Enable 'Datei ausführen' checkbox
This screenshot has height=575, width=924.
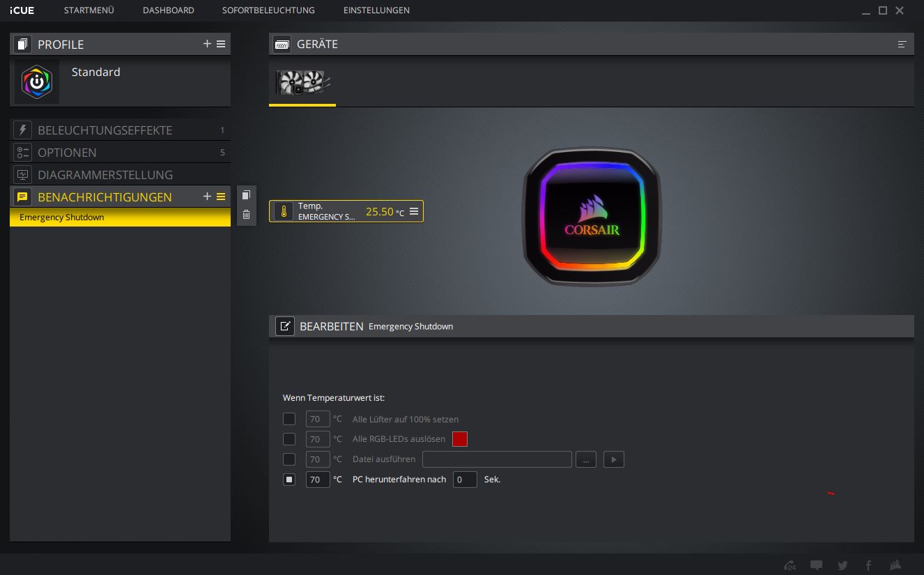[x=289, y=459]
